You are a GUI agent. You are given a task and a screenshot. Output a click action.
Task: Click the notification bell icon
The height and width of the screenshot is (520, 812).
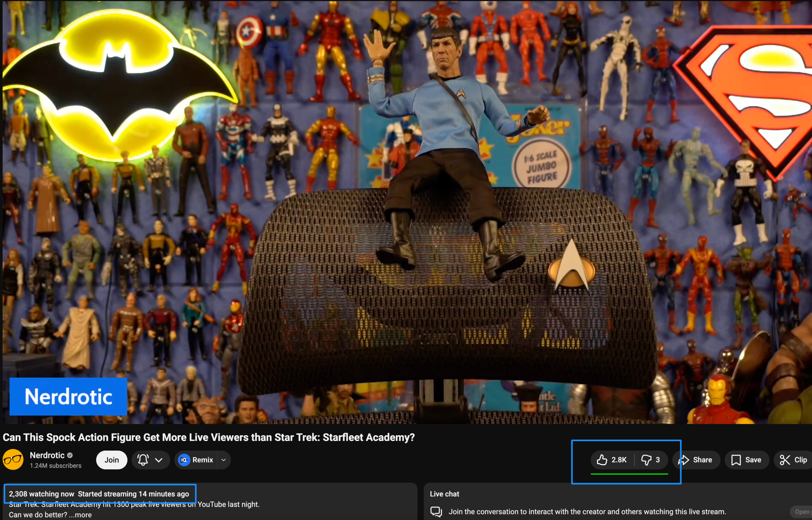tap(143, 460)
